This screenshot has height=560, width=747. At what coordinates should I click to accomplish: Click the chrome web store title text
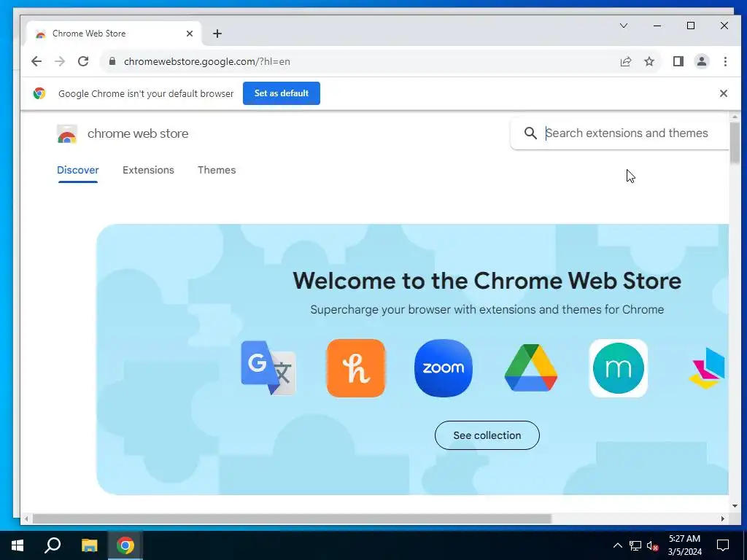138,134
